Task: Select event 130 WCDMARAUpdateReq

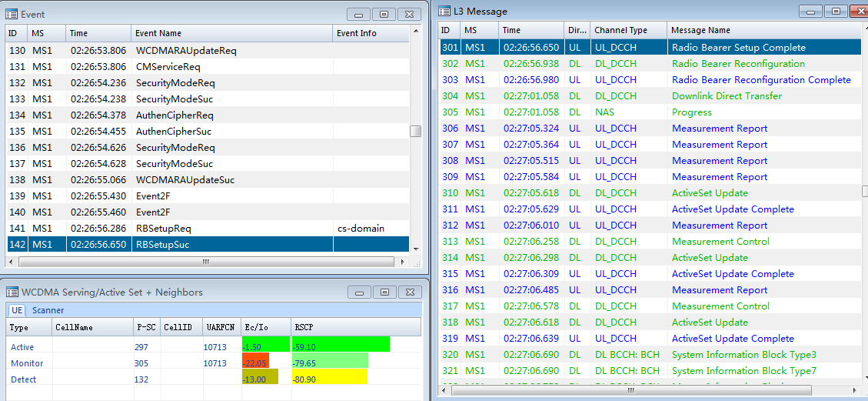Action: click(208, 50)
